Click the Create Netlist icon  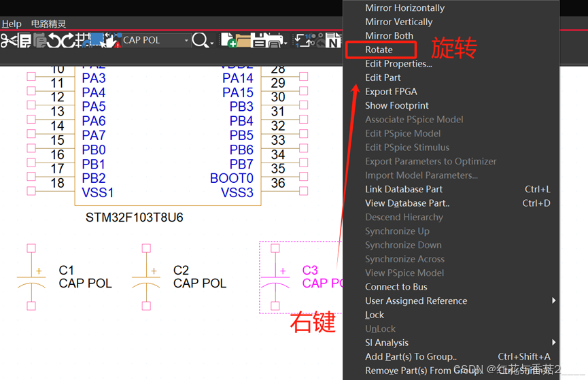pos(333,40)
